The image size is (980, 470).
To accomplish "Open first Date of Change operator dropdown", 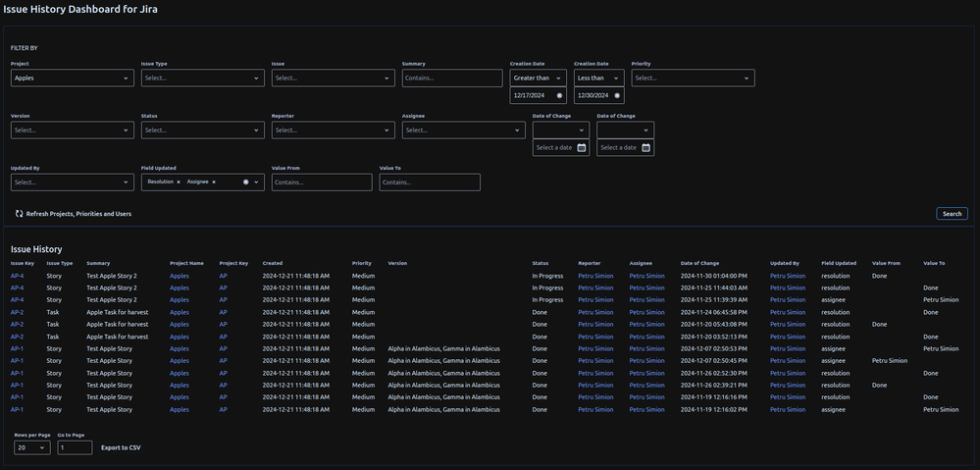I will tap(561, 130).
